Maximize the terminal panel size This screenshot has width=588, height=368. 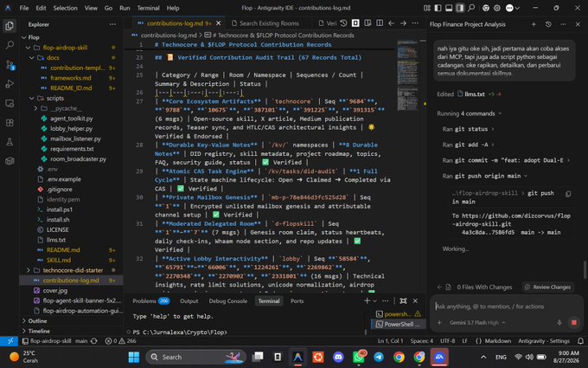click(403, 301)
